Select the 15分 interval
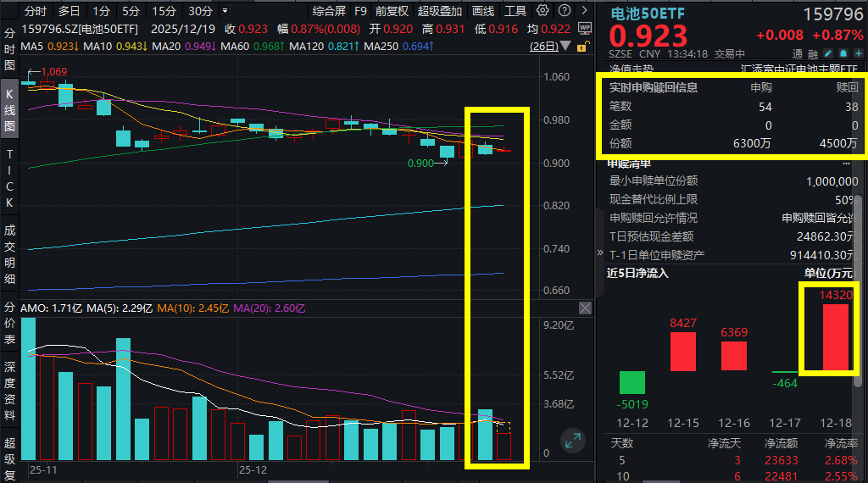Image resolution: width=868 pixels, height=483 pixels. click(164, 11)
